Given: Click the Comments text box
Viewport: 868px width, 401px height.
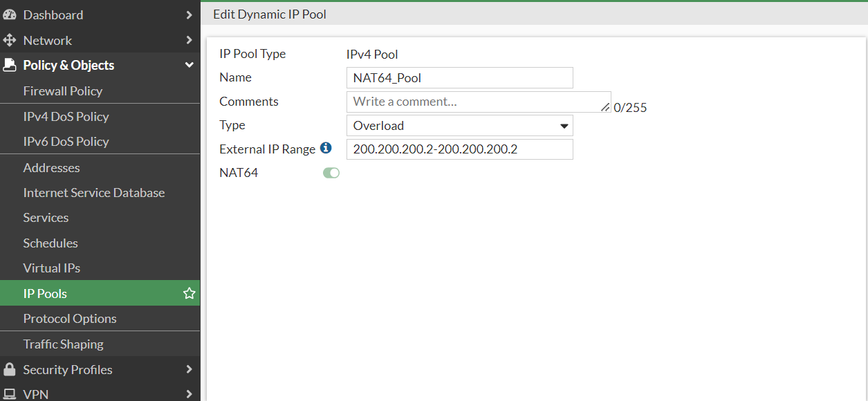Looking at the screenshot, I should pyautogui.click(x=476, y=102).
